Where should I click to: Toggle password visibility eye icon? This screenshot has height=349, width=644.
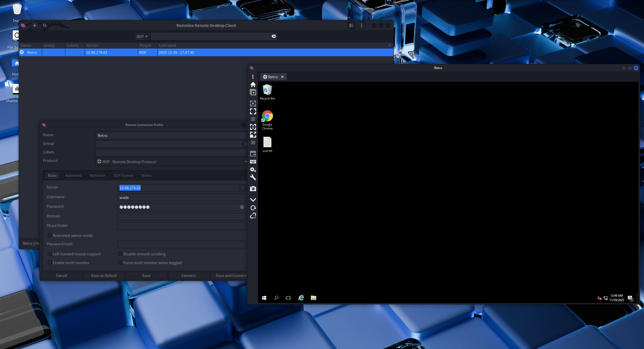click(242, 207)
